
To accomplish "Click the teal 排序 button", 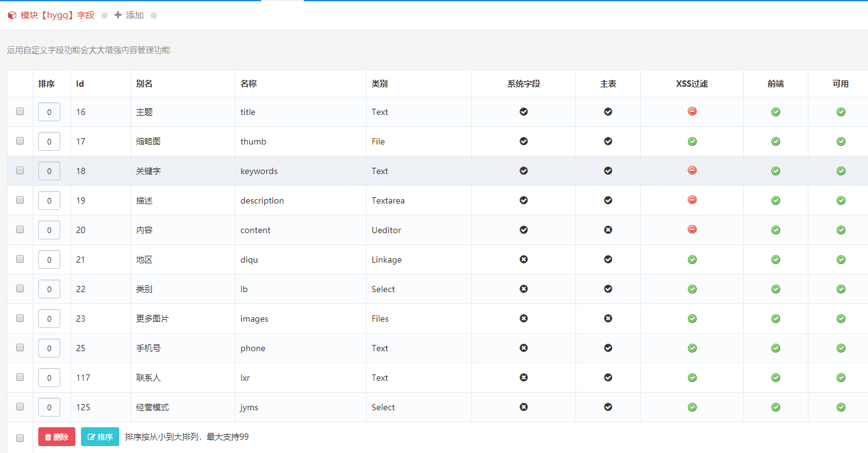I will (x=100, y=437).
